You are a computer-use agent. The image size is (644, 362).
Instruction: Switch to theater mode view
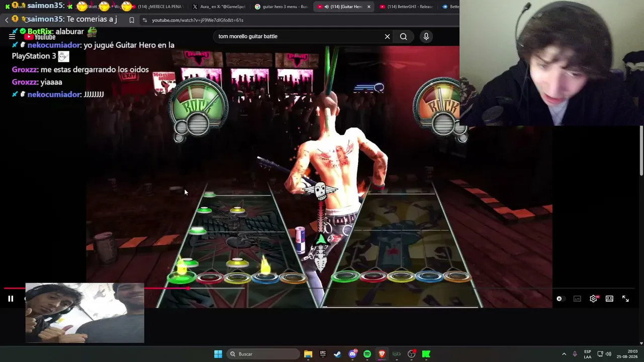pos(609,299)
